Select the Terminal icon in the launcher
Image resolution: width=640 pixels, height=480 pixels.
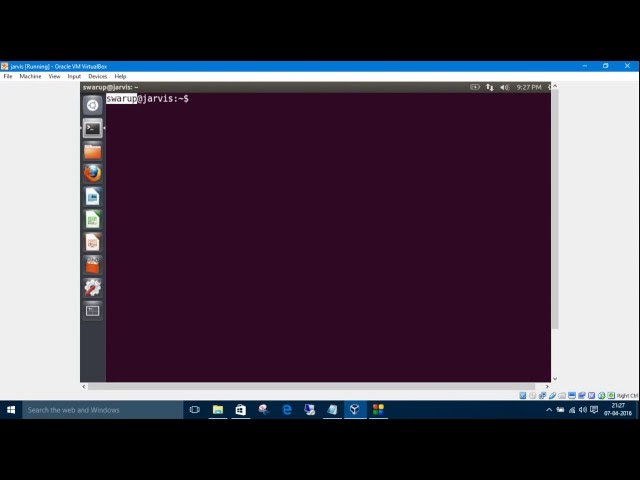click(93, 129)
